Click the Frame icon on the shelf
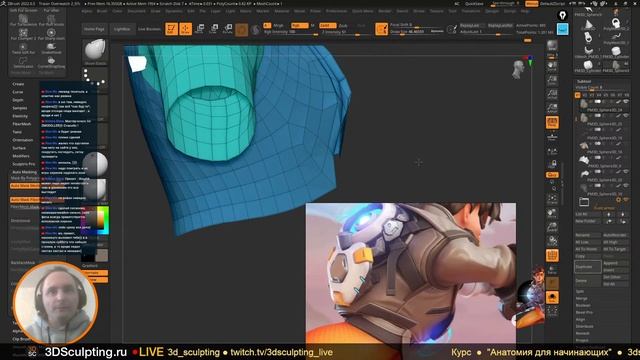 tap(552, 199)
